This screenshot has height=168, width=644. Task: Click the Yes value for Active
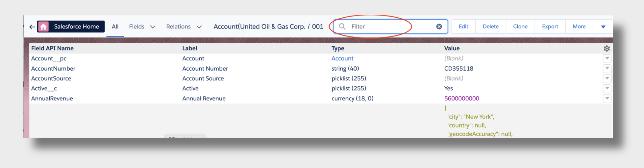(449, 88)
